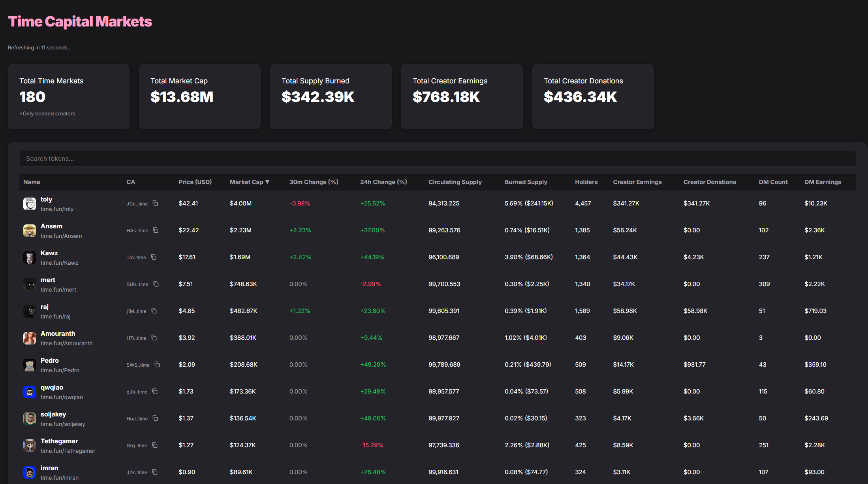Click Ansem's avatar thumbnail
Image resolution: width=868 pixels, height=484 pixels.
coord(30,231)
